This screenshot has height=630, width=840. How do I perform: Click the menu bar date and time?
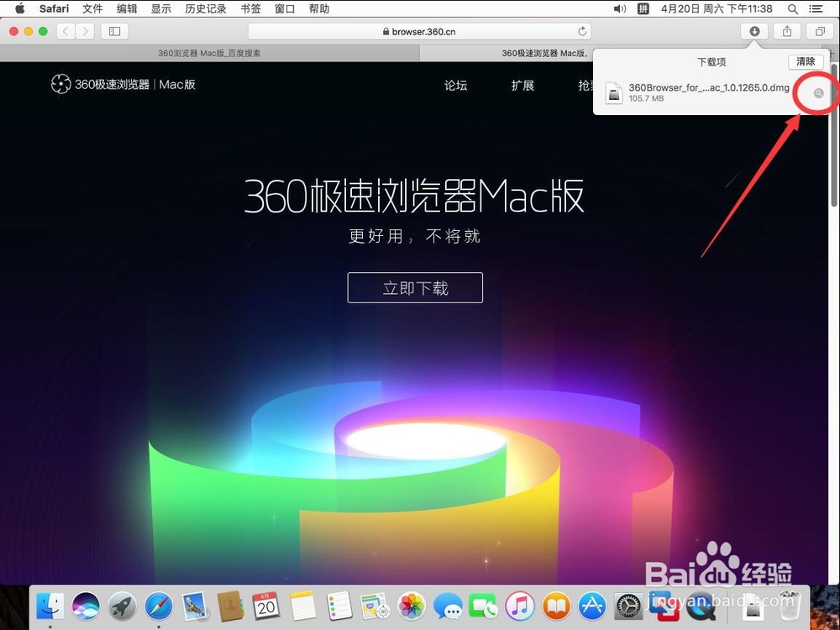pos(717,8)
